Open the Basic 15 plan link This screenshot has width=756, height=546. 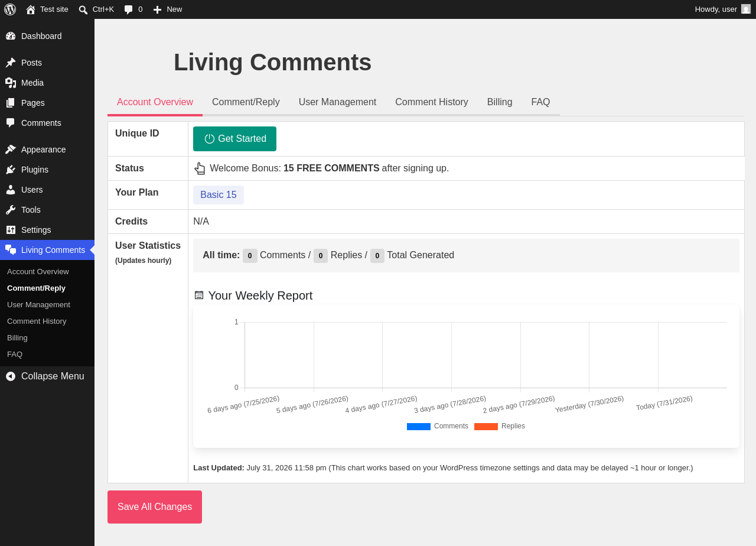pos(219,195)
